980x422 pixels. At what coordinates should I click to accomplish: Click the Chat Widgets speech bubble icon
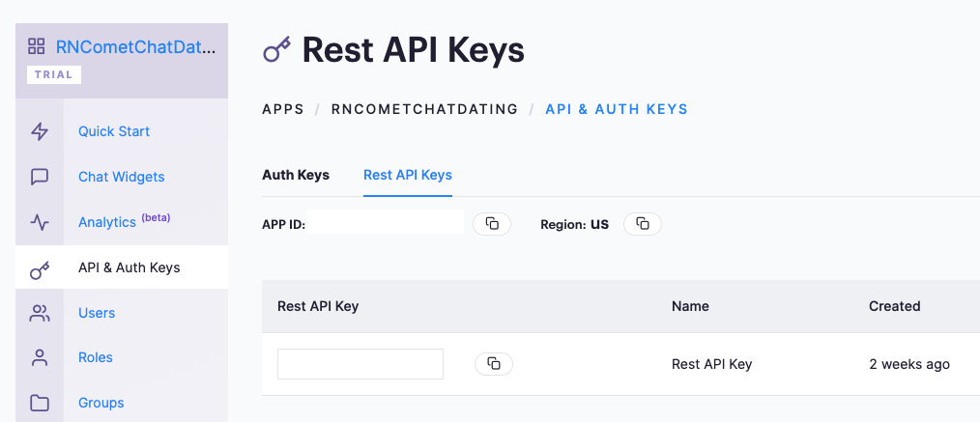[40, 177]
